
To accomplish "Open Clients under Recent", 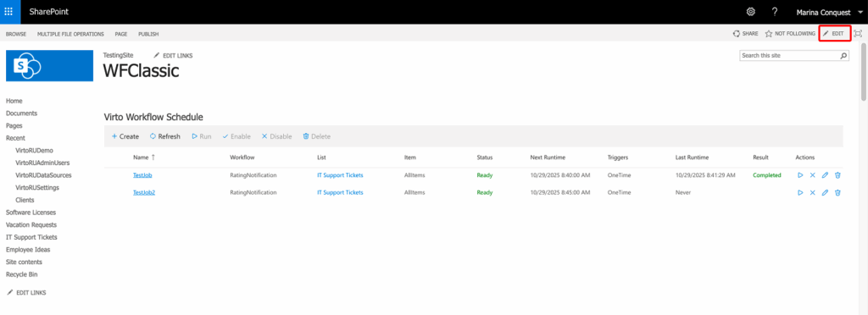I will pos(25,200).
